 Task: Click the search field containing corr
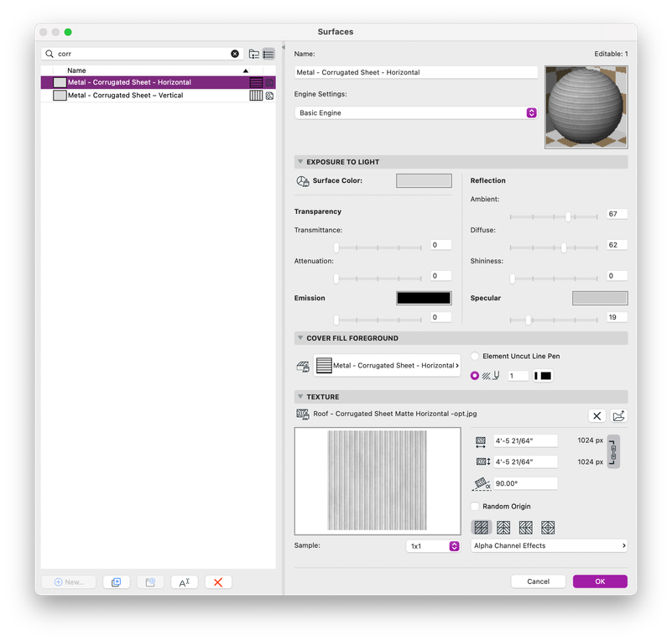(143, 54)
